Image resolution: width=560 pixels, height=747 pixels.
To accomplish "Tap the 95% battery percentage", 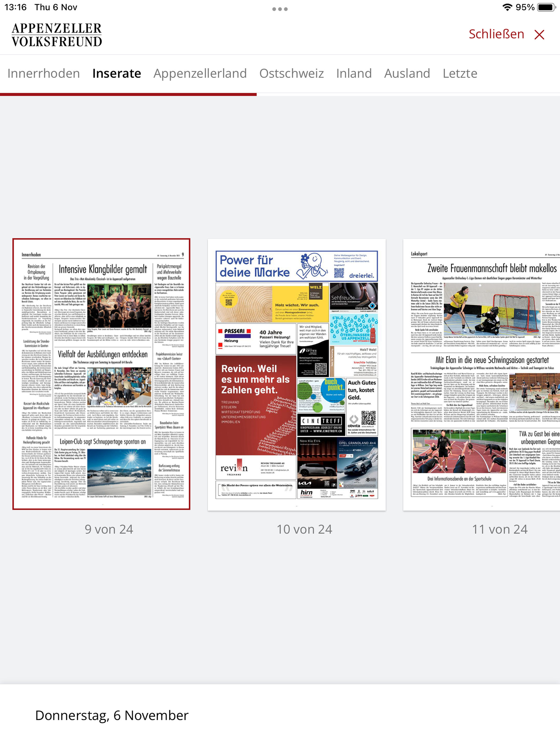I will (525, 7).
